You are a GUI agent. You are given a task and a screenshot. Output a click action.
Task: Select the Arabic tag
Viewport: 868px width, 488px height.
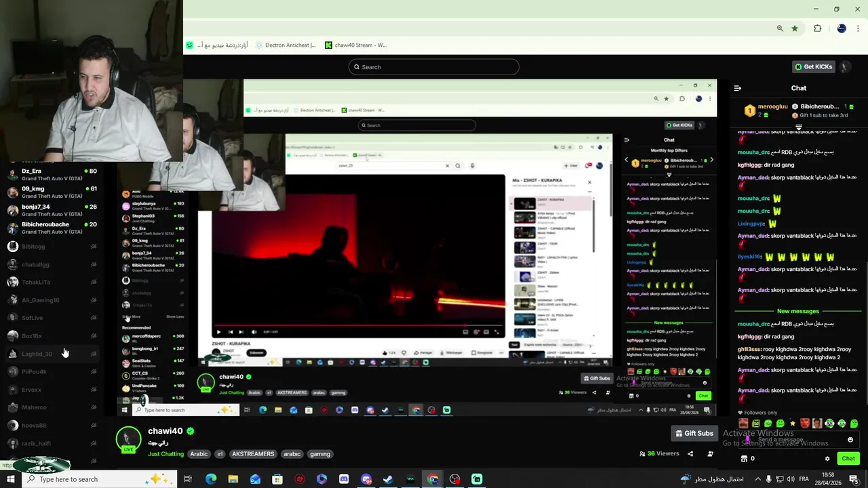pos(199,454)
